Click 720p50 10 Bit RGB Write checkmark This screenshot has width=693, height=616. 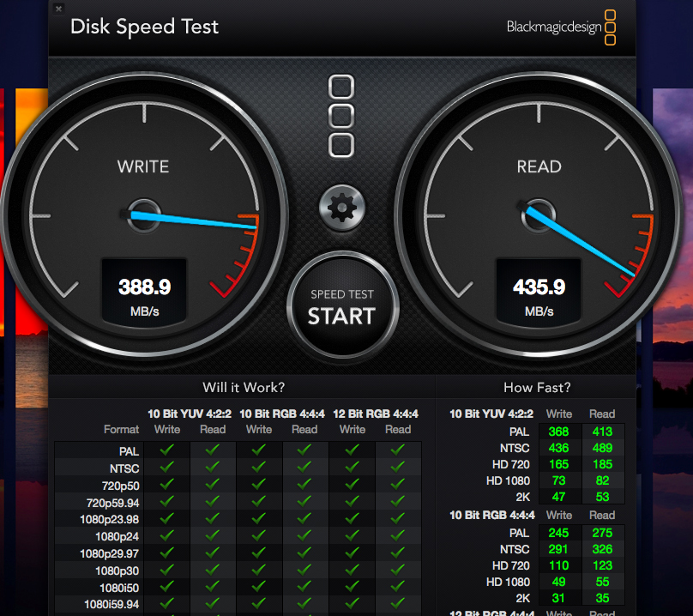click(258, 484)
